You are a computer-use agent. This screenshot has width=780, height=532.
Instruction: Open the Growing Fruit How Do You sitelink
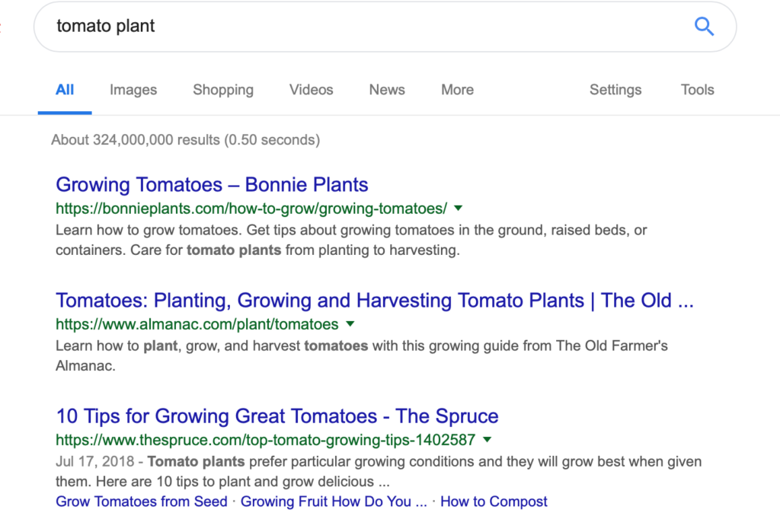coord(334,502)
